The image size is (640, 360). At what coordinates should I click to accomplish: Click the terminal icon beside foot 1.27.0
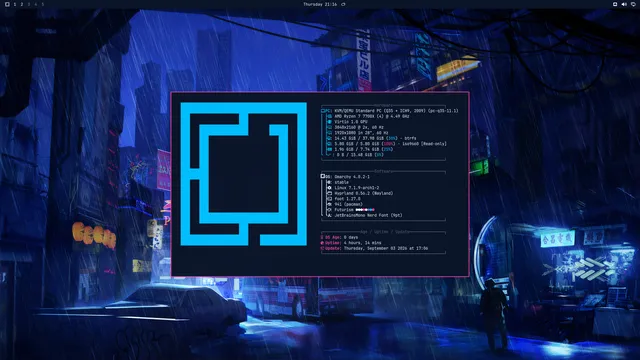[x=329, y=199]
